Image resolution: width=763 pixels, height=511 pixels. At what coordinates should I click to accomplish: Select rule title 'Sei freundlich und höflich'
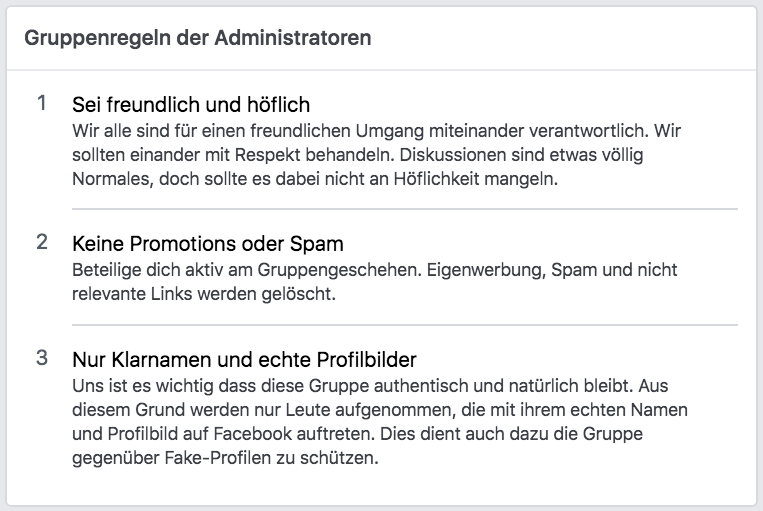191,105
